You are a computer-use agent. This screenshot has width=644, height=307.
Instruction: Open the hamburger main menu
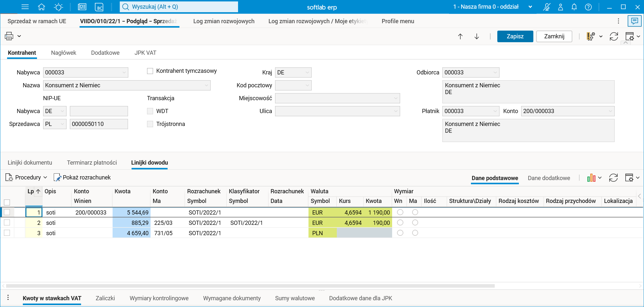(25, 7)
